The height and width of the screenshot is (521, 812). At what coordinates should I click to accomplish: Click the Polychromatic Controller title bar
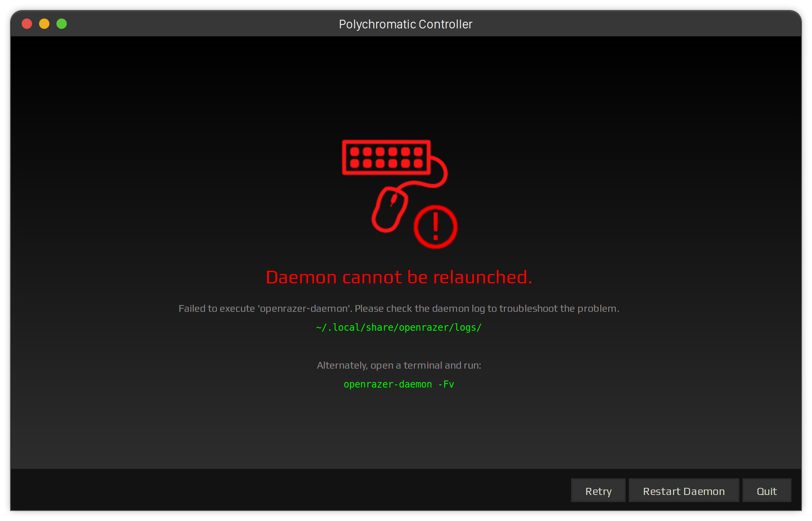click(406, 24)
